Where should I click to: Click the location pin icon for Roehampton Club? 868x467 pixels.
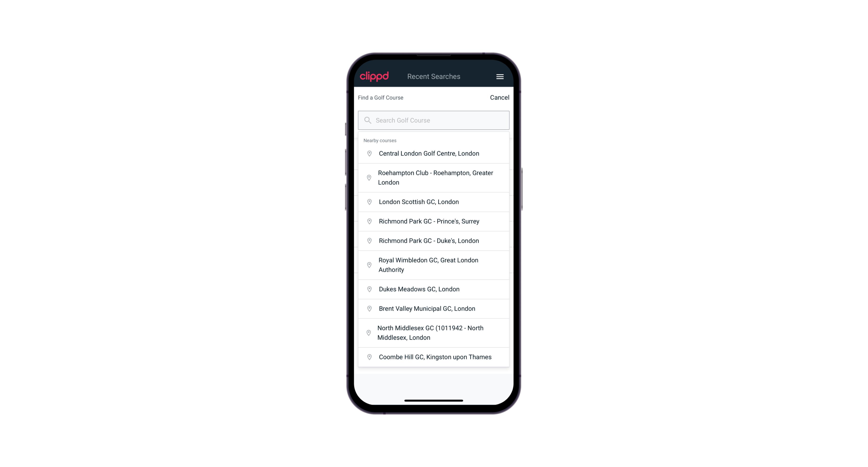click(368, 178)
